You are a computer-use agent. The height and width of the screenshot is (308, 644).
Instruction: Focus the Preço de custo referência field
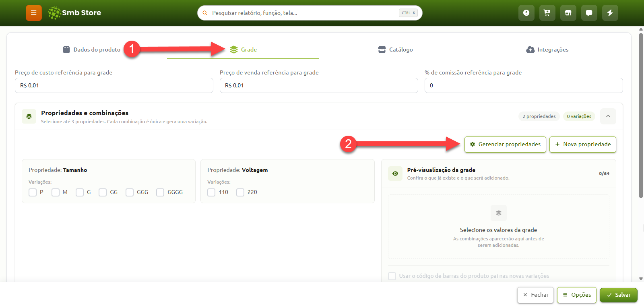[114, 85]
